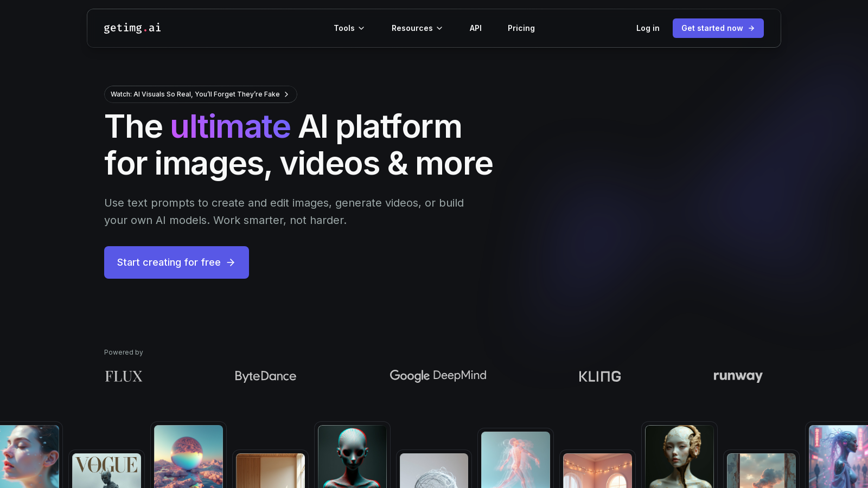Viewport: 868px width, 488px height.
Task: Open the API menu item
Action: [x=475, y=28]
